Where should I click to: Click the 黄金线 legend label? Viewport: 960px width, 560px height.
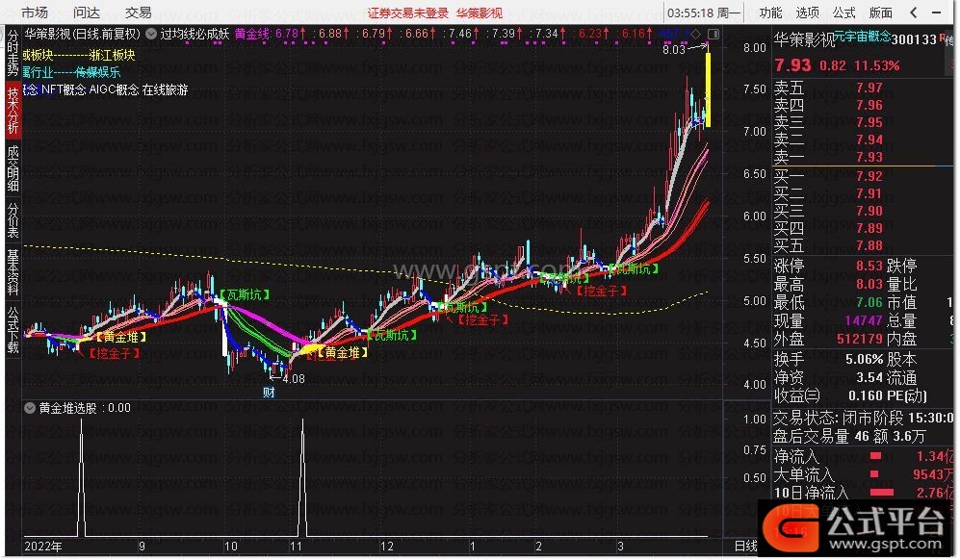coord(251,35)
